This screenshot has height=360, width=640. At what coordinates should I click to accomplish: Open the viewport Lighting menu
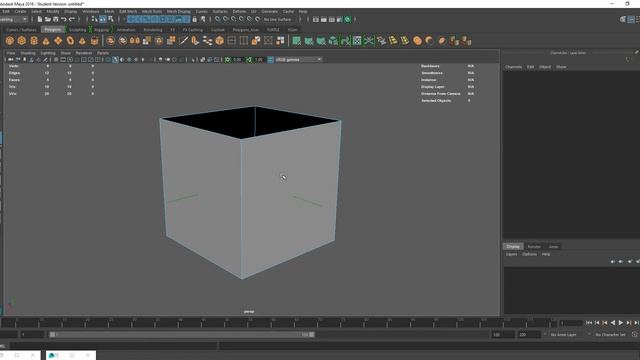[x=48, y=53]
